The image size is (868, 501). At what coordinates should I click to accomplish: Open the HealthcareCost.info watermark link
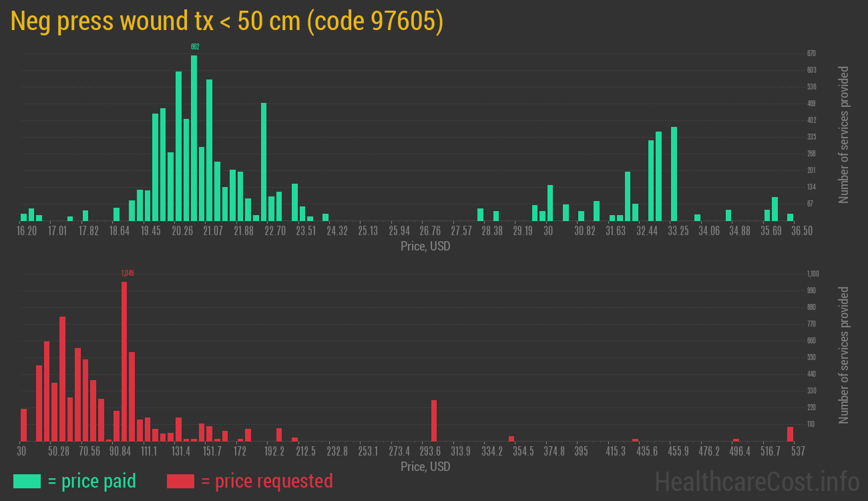click(x=756, y=481)
